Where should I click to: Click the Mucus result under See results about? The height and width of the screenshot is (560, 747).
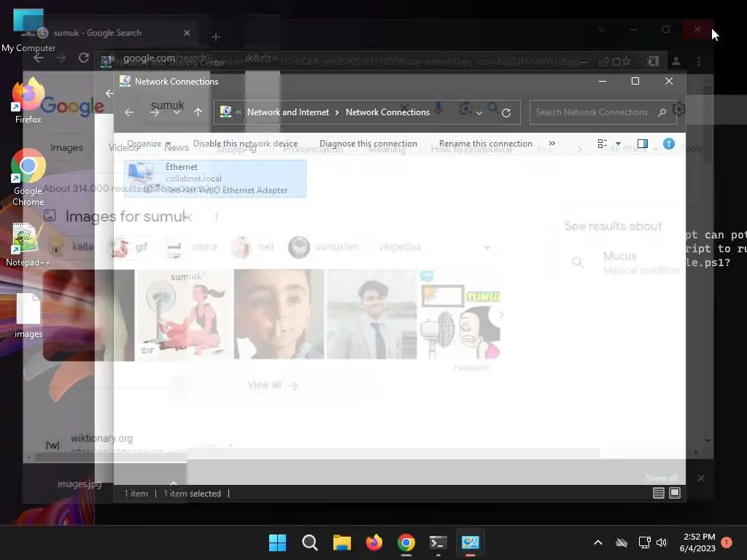tap(620, 256)
